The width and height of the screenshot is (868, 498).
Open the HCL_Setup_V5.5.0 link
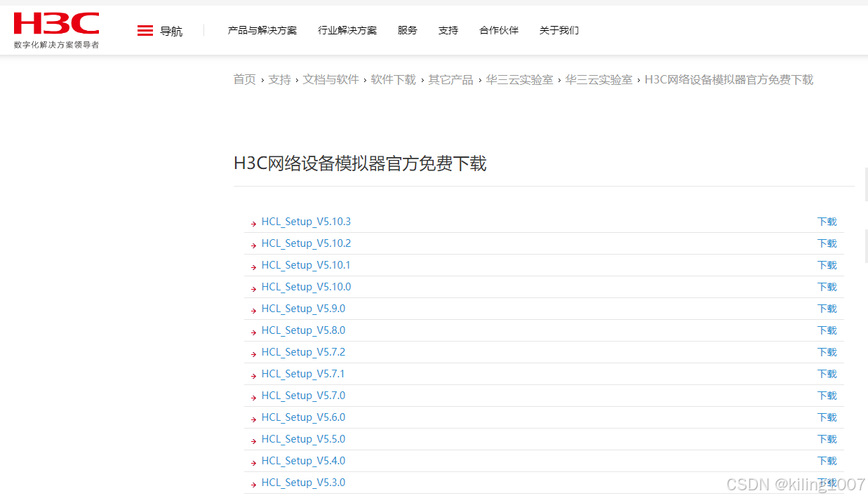[x=303, y=439]
